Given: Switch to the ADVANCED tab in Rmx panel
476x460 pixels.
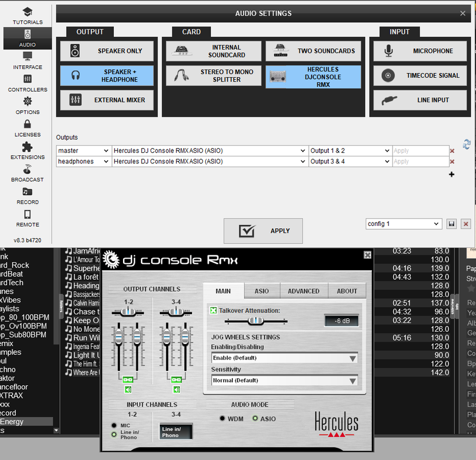Looking at the screenshot, I should (304, 291).
